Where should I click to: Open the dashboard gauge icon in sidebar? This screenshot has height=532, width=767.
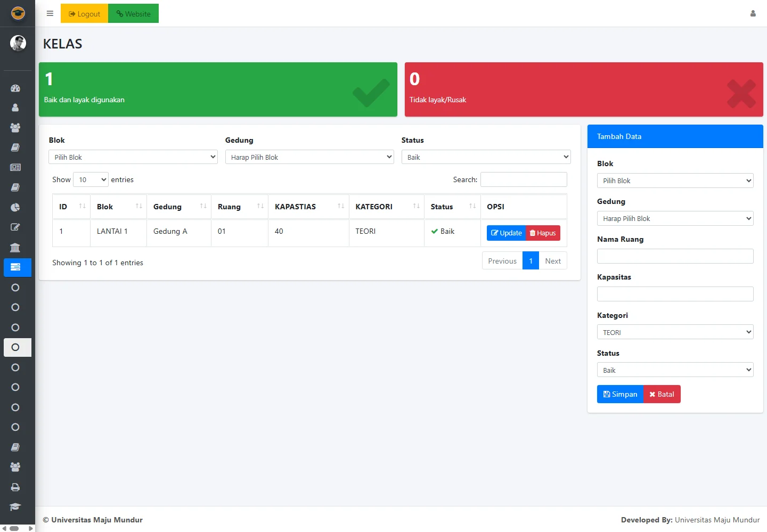(15, 88)
